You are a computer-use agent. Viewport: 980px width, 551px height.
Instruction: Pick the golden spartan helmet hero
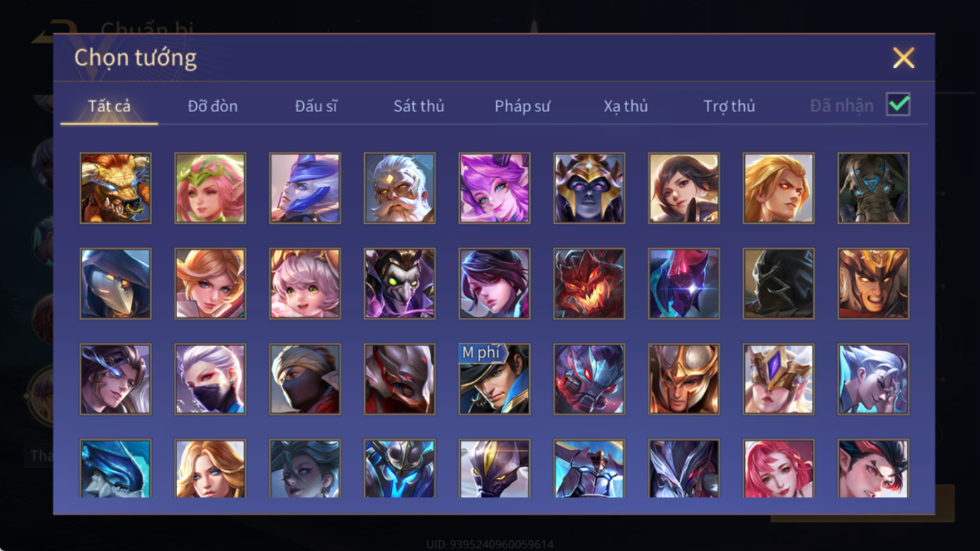tap(684, 379)
